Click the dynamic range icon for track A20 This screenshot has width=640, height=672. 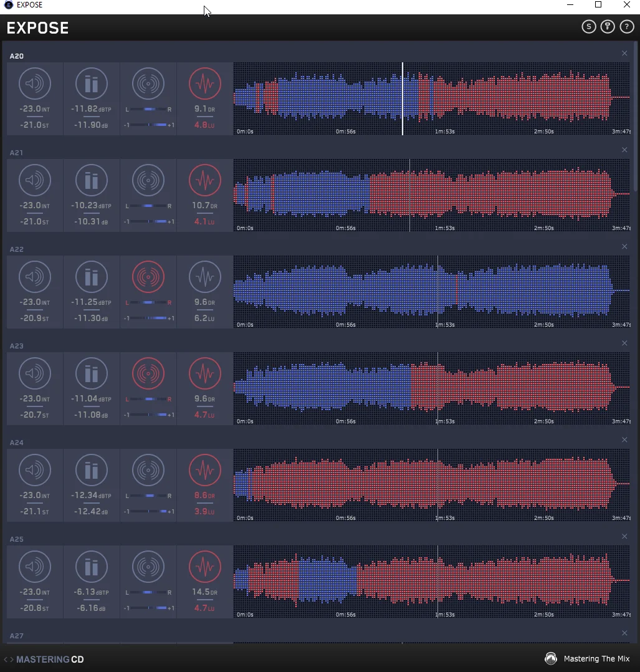coord(205,84)
